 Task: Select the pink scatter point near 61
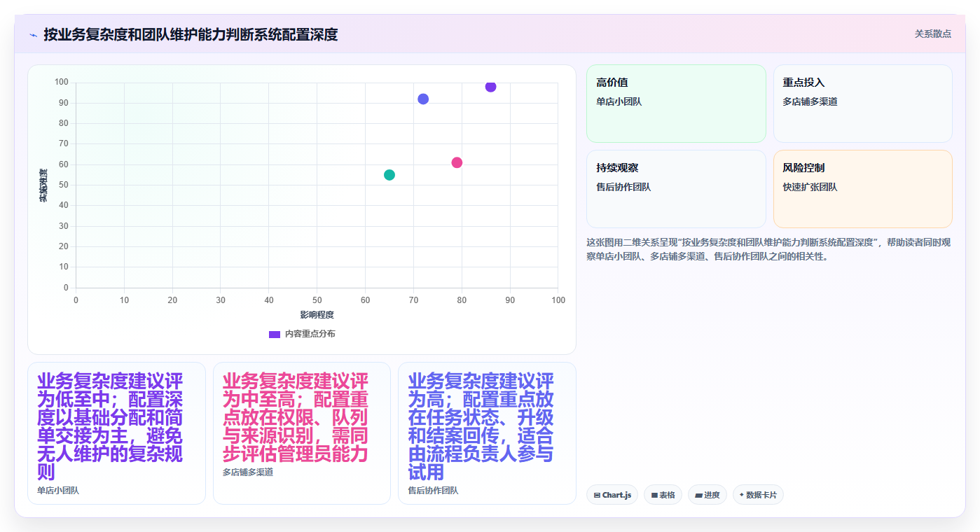[x=457, y=162]
